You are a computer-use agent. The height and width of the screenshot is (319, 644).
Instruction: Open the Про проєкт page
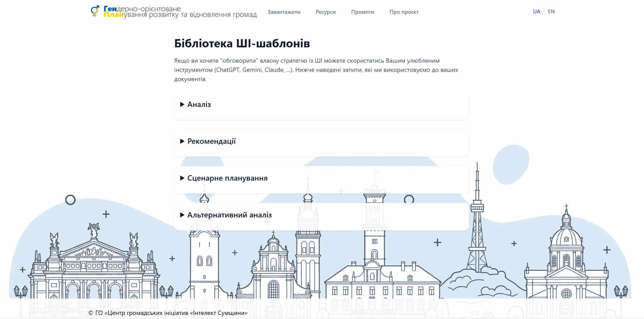pyautogui.click(x=404, y=12)
